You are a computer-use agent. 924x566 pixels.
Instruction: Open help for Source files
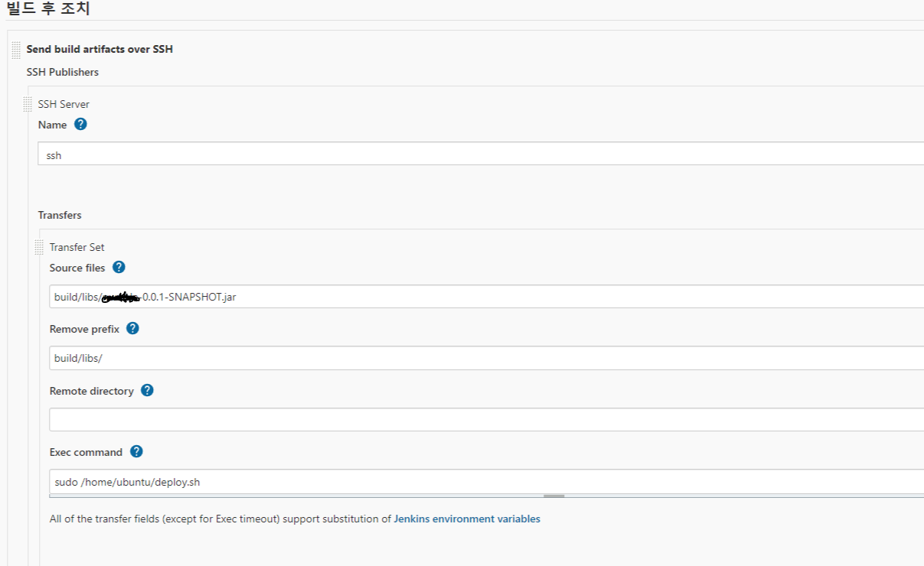coord(119,268)
